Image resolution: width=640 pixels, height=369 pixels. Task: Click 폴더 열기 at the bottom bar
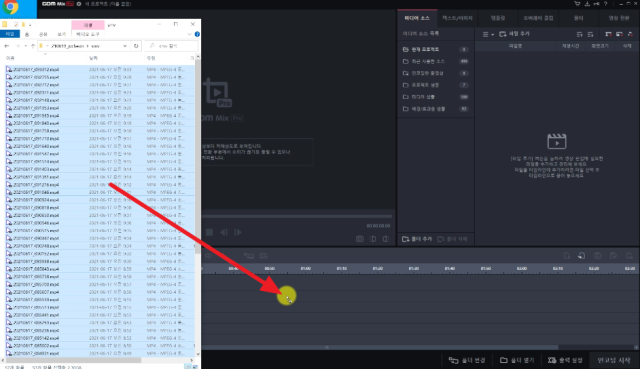click(x=517, y=360)
